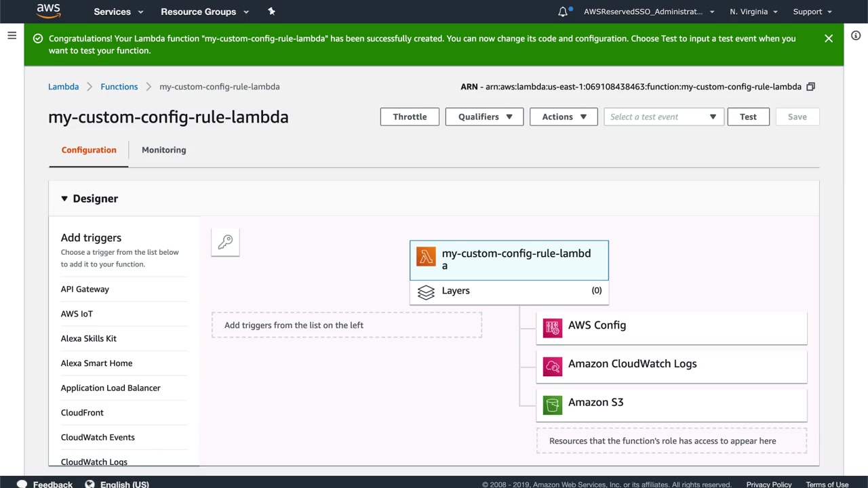Click the Throttle button

[x=410, y=117]
